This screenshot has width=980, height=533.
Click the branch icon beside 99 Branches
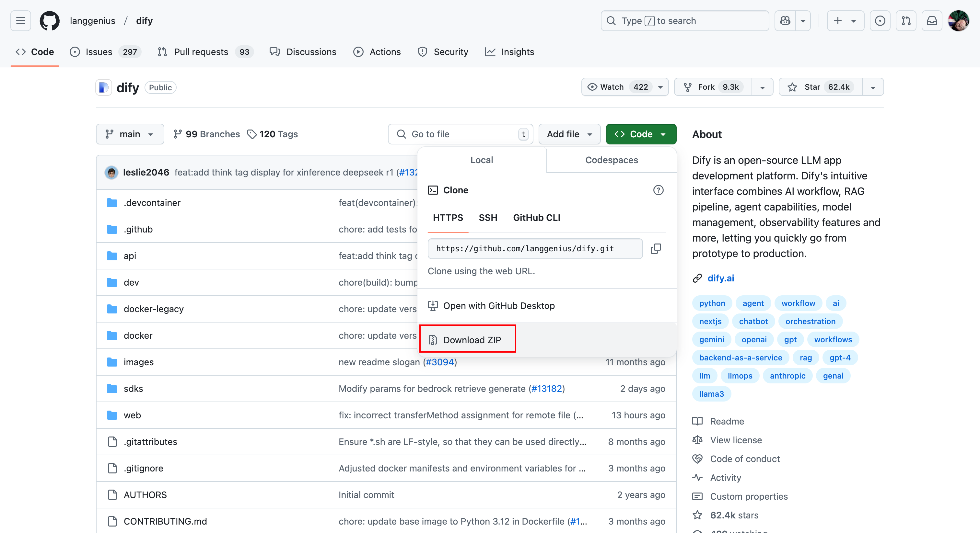point(178,134)
